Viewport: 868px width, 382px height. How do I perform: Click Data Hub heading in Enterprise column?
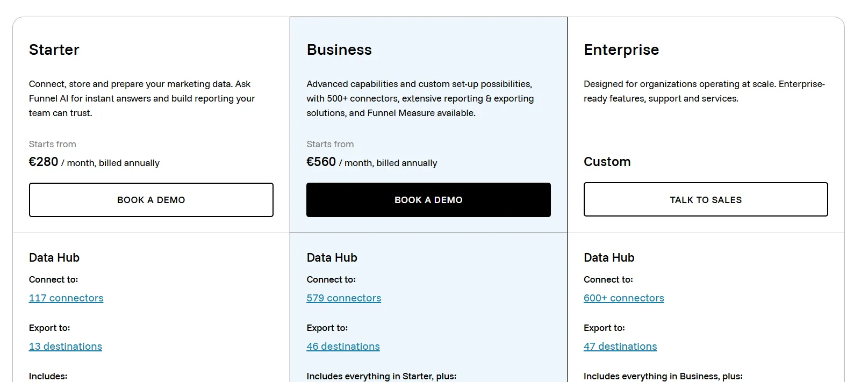[609, 258]
